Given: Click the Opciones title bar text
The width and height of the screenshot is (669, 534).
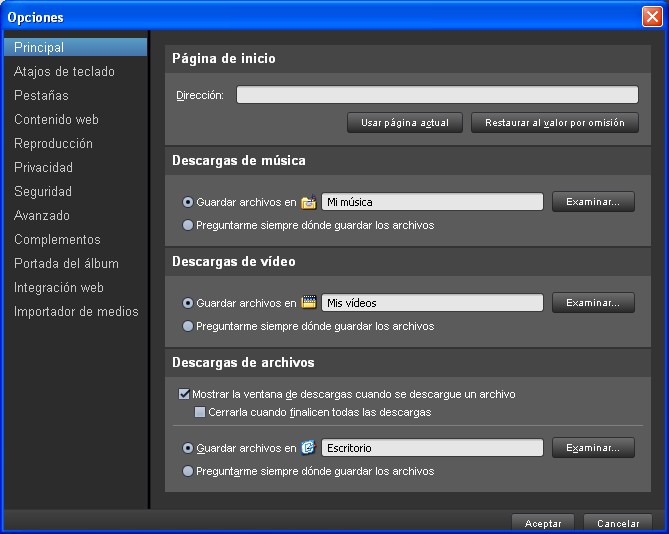Looking at the screenshot, I should (35, 17).
